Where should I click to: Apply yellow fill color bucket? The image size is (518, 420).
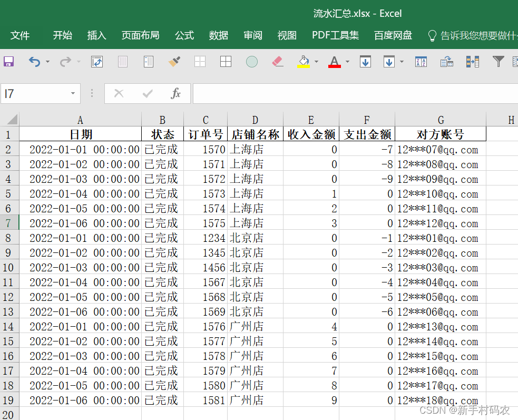click(x=304, y=62)
